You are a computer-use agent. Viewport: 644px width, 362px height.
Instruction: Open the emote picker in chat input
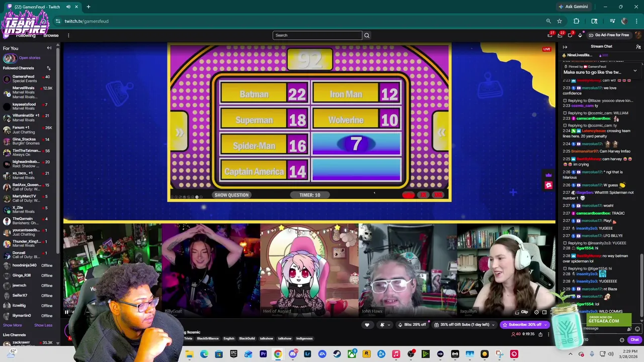click(x=637, y=329)
